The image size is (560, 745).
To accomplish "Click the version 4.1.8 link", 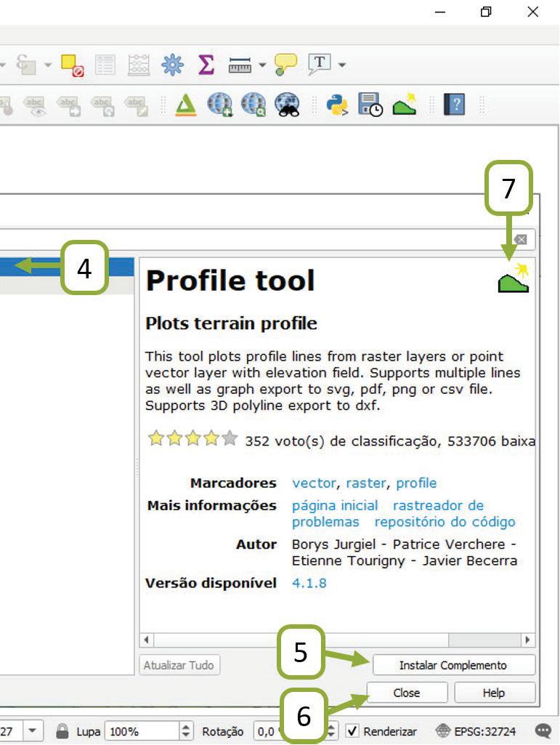I will (x=309, y=583).
